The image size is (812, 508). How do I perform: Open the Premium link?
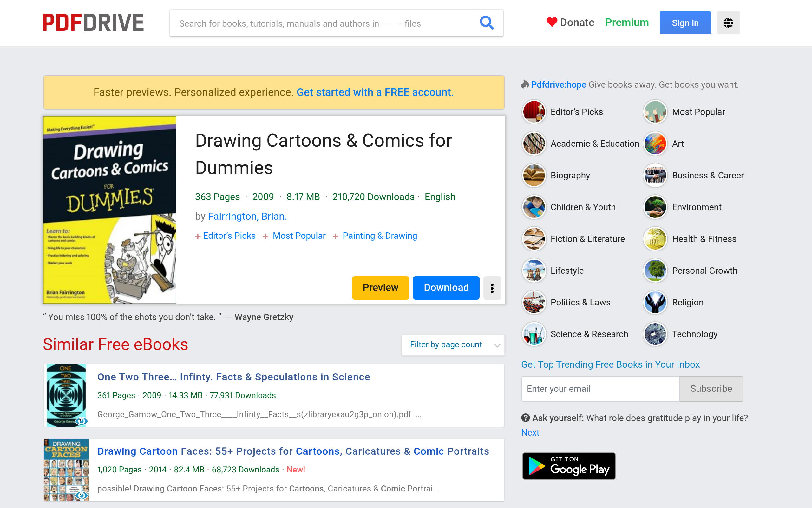pyautogui.click(x=627, y=23)
